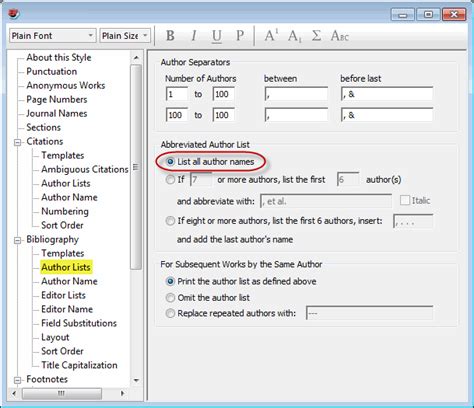The image size is (474, 408).
Task: Apply small caps Abc icon
Action: [x=340, y=35]
